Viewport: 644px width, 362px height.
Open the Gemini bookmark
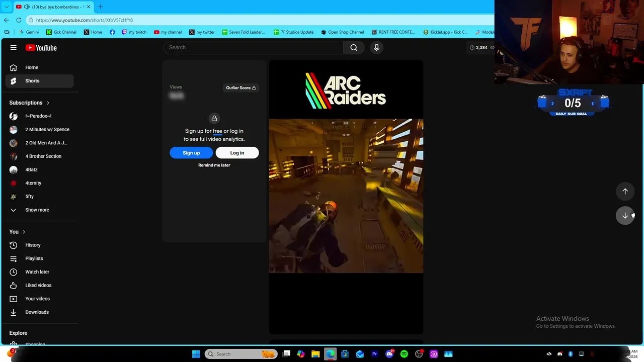click(x=28, y=32)
